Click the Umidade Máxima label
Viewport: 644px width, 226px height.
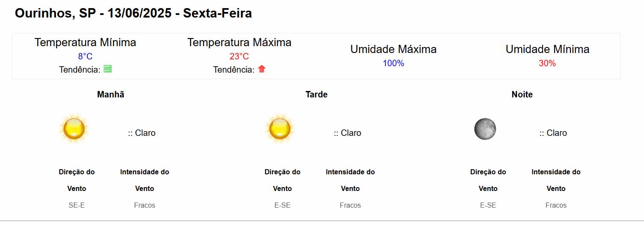point(393,49)
